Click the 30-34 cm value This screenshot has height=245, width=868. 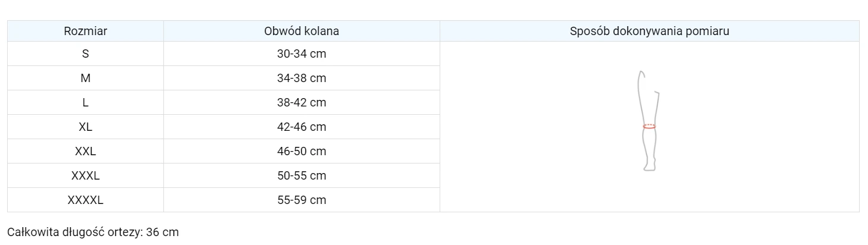(x=302, y=54)
